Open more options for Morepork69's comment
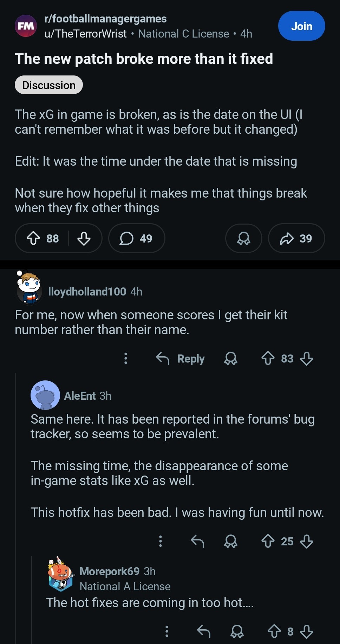Viewport: 340px width, 644px height. [167, 631]
